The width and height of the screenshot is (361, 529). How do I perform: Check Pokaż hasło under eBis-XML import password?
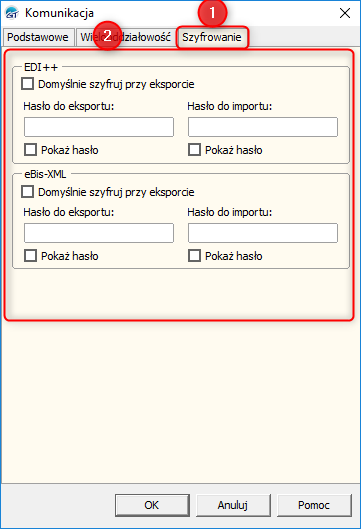pos(194,256)
